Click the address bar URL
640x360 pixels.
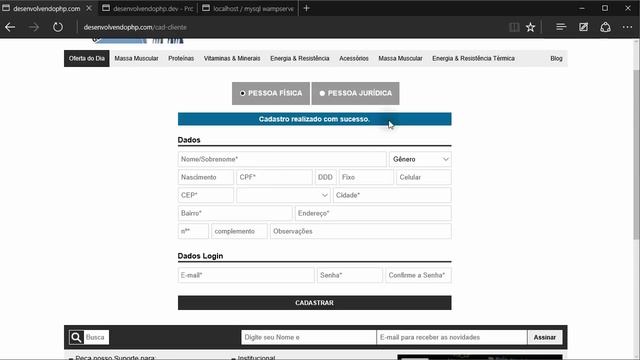tap(135, 27)
